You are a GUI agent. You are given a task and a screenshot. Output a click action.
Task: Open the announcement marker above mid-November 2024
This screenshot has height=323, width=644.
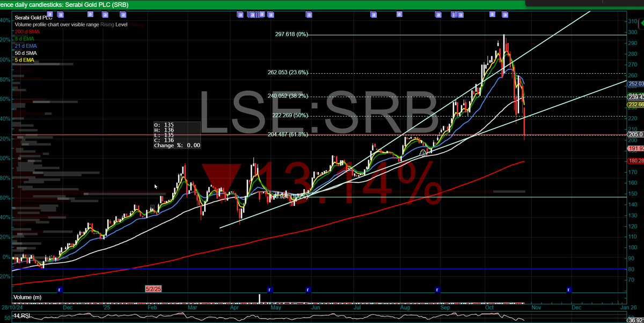(x=49, y=15)
